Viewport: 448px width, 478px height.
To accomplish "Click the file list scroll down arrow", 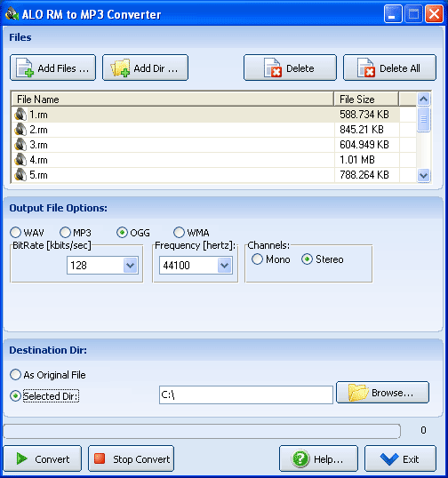I will pos(424,175).
